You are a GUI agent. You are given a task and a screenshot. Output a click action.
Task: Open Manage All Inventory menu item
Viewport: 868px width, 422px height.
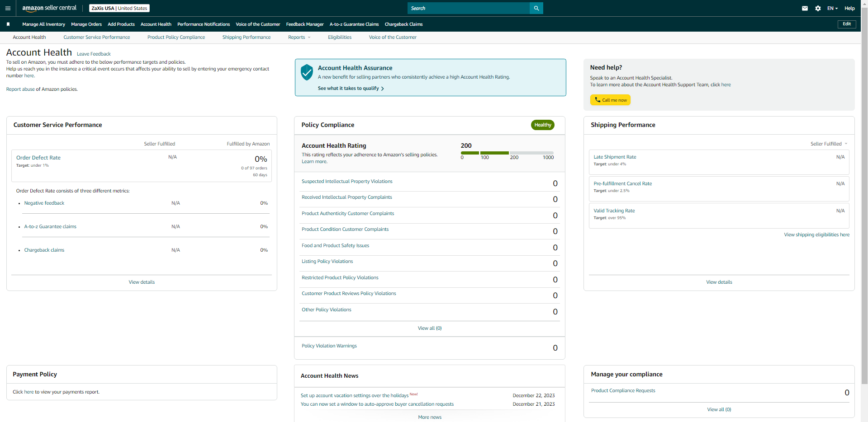(43, 24)
